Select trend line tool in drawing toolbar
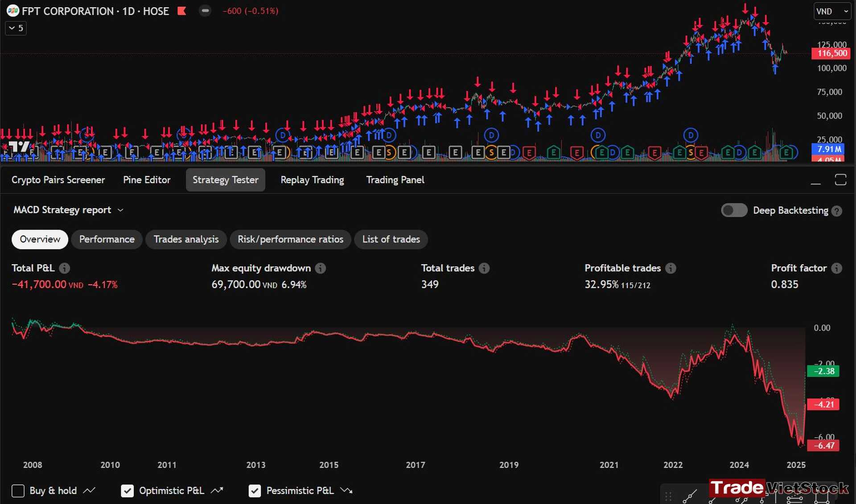This screenshot has height=504, width=856. [x=690, y=496]
